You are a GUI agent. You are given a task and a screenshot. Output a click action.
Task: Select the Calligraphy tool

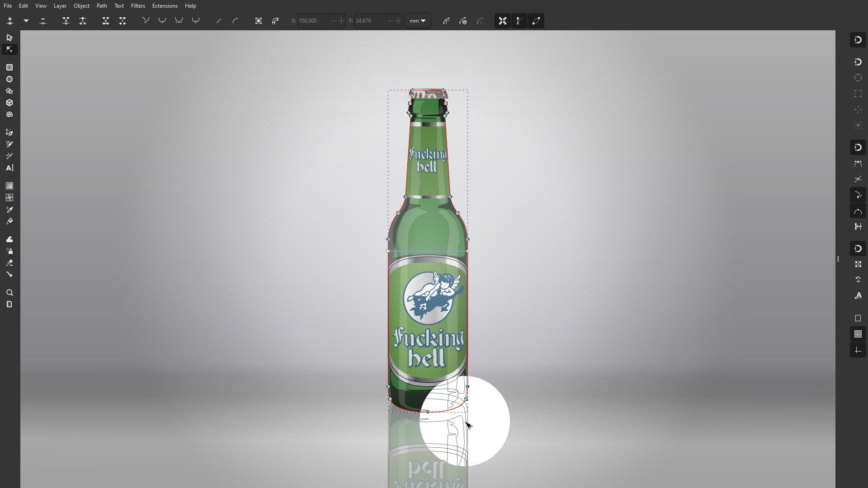pos(9,156)
